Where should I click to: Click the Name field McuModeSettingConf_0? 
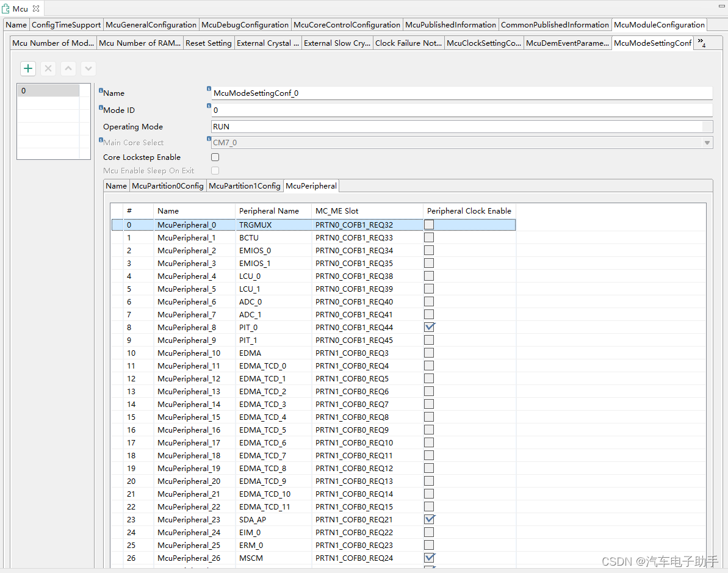click(461, 93)
